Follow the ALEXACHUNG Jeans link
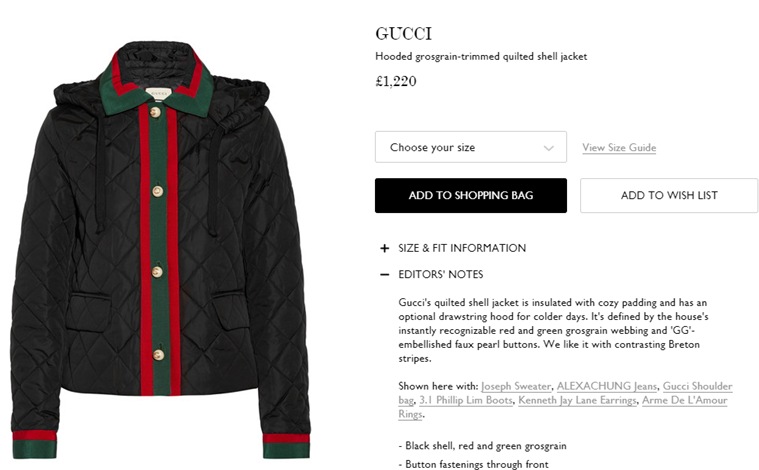Image resolution: width=759 pixels, height=470 pixels. (x=607, y=386)
